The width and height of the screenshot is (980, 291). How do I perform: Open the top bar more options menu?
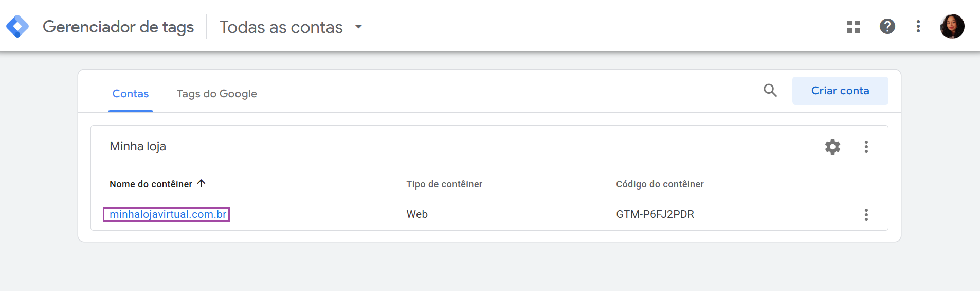coord(918,26)
